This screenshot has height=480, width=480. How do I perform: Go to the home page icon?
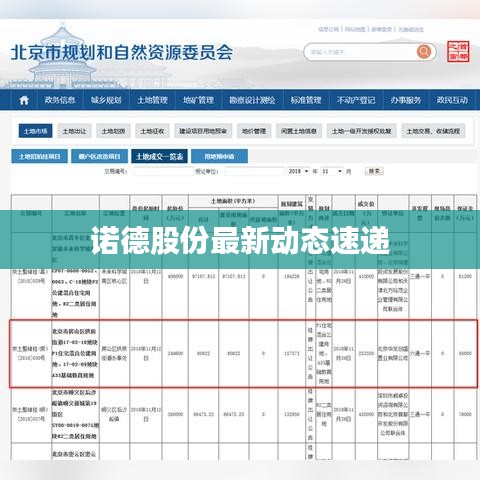pos(24,100)
